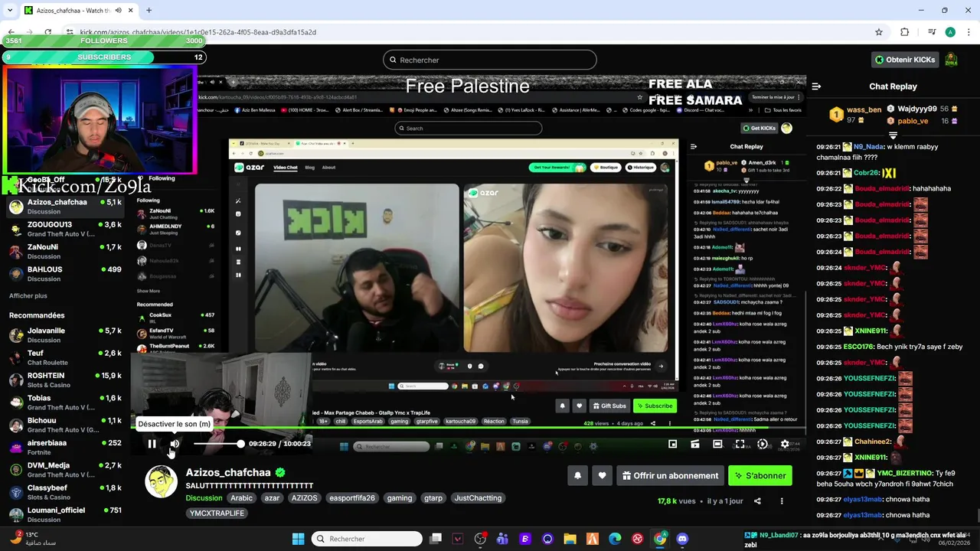
Task: Select the YMCXTRAPLIFE tag
Action: 217,514
